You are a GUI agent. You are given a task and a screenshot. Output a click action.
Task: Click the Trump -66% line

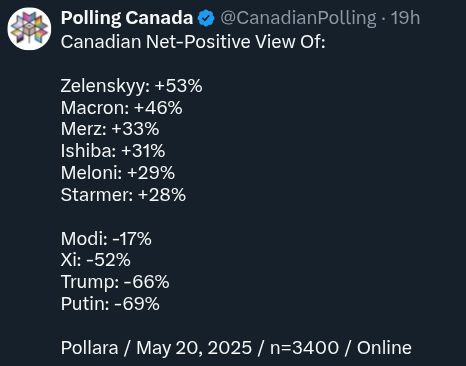coord(115,282)
